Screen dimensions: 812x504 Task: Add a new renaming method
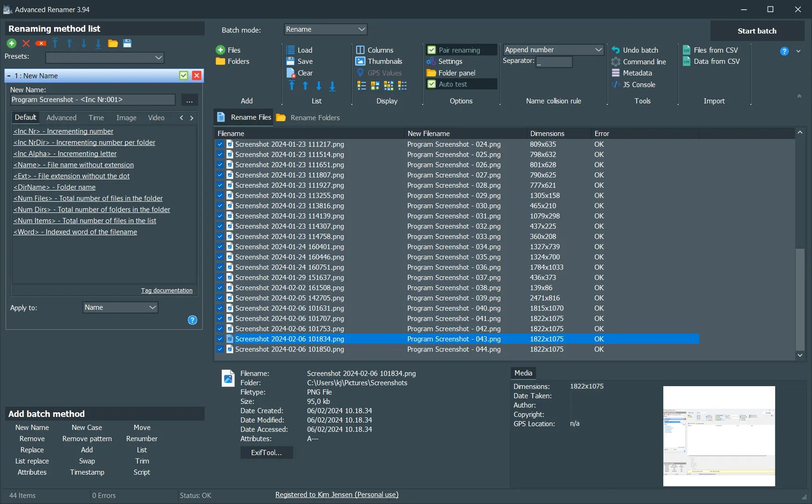pyautogui.click(x=11, y=43)
